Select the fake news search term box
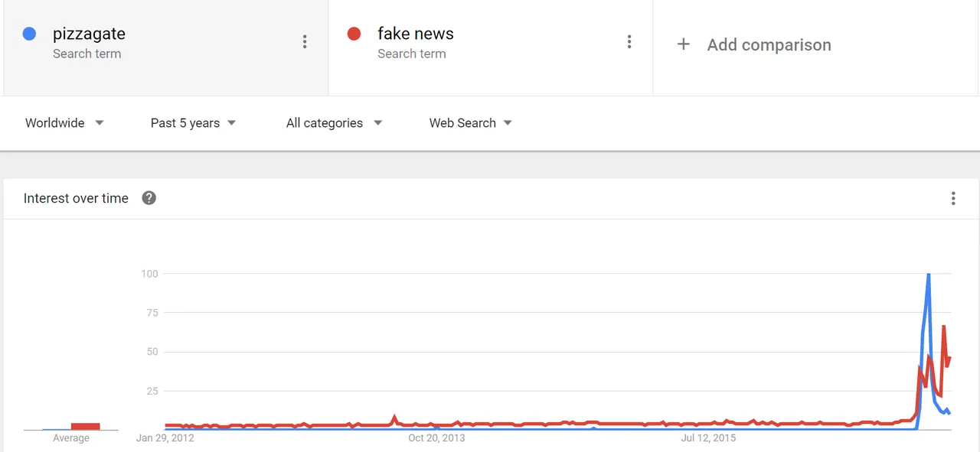Image resolution: width=980 pixels, height=452 pixels. (x=491, y=47)
